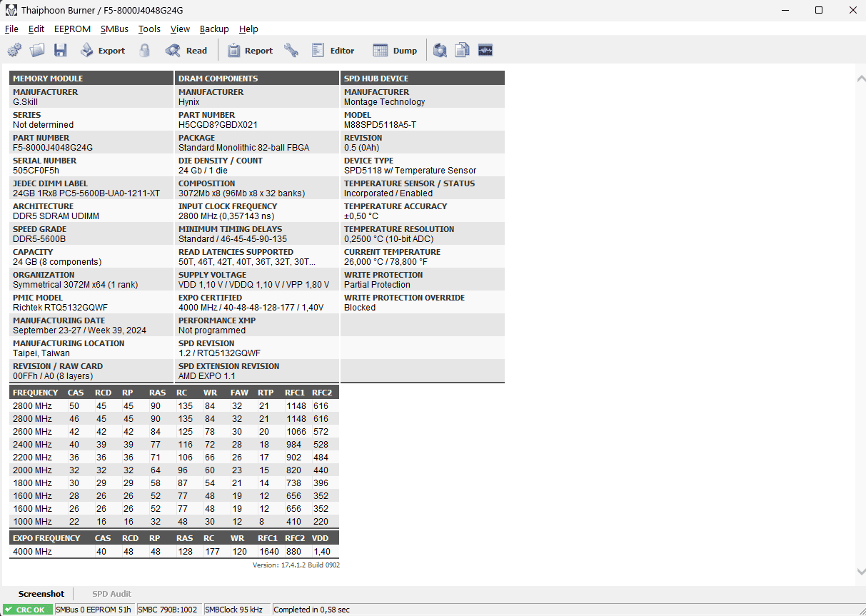
Task: Click the Taipei, Taiwan location value
Action: 41,353
